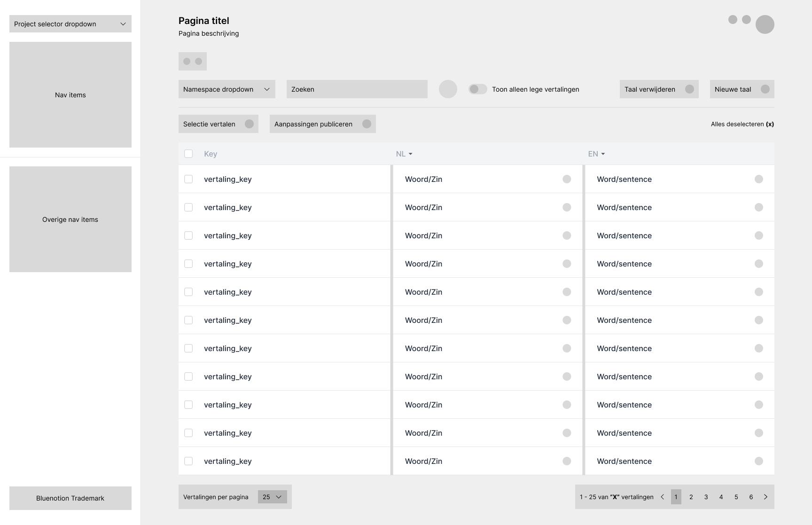Click the next page arrow in pagination

[x=765, y=497]
